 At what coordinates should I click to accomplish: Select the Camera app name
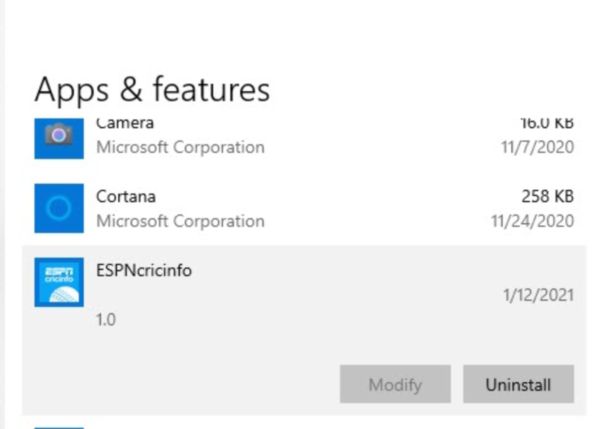point(125,124)
